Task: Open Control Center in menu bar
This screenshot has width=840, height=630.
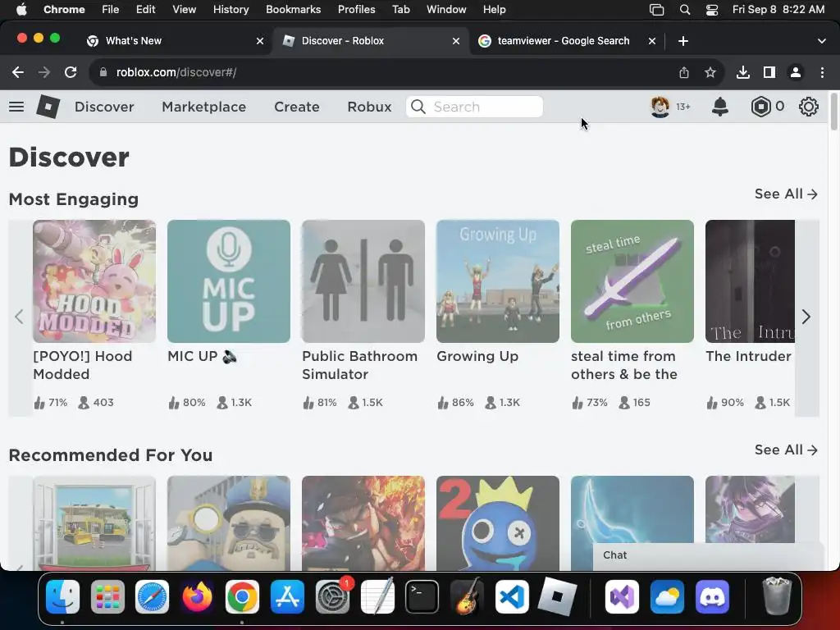Action: click(712, 10)
